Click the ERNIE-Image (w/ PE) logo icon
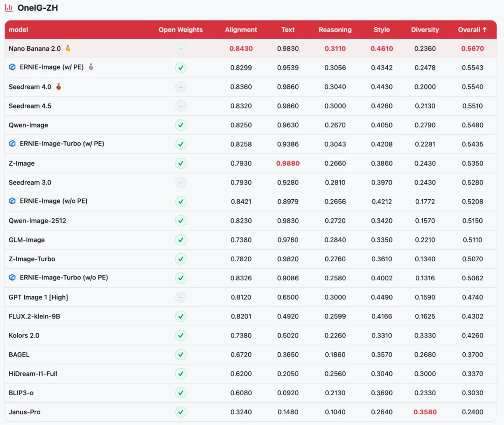 [13, 67]
